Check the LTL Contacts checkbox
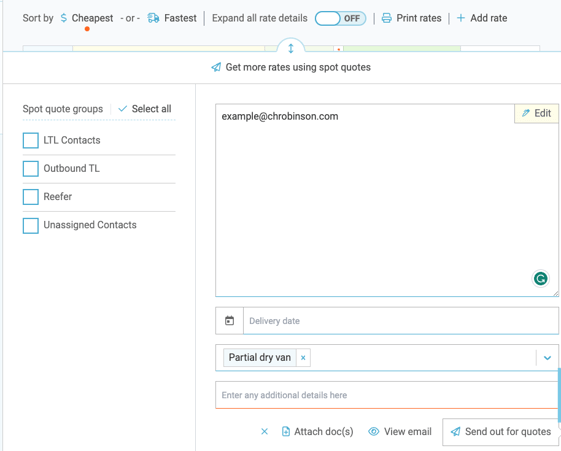The height and width of the screenshot is (451, 561). pos(31,140)
